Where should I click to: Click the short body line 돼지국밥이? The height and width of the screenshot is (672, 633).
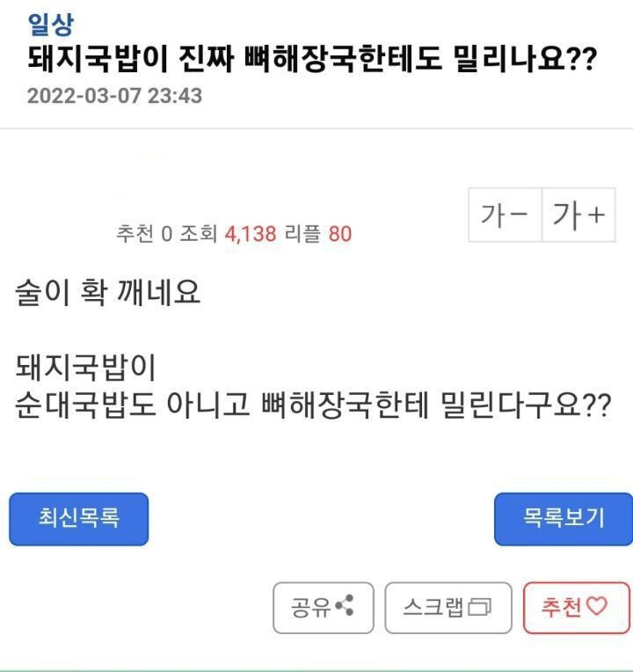(x=85, y=366)
